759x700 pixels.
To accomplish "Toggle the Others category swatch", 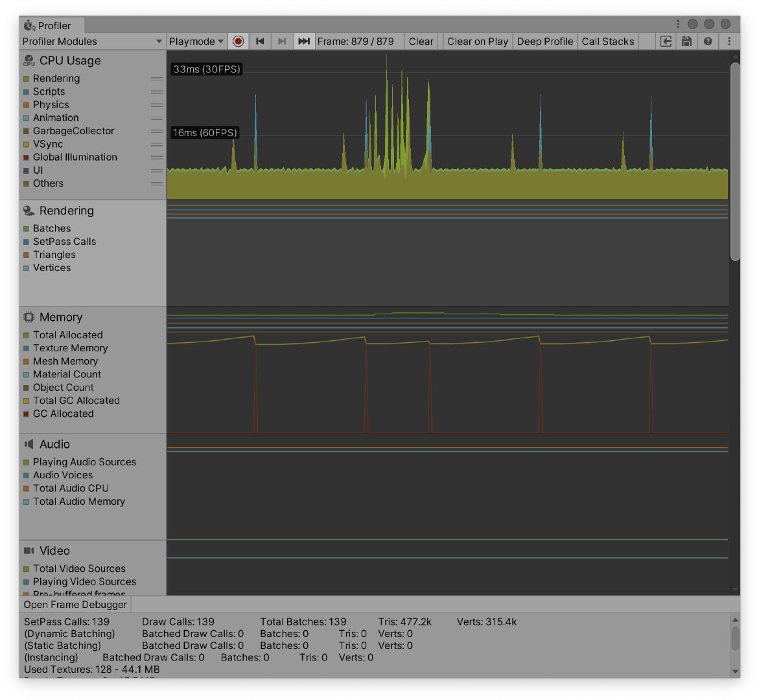I will [x=26, y=183].
